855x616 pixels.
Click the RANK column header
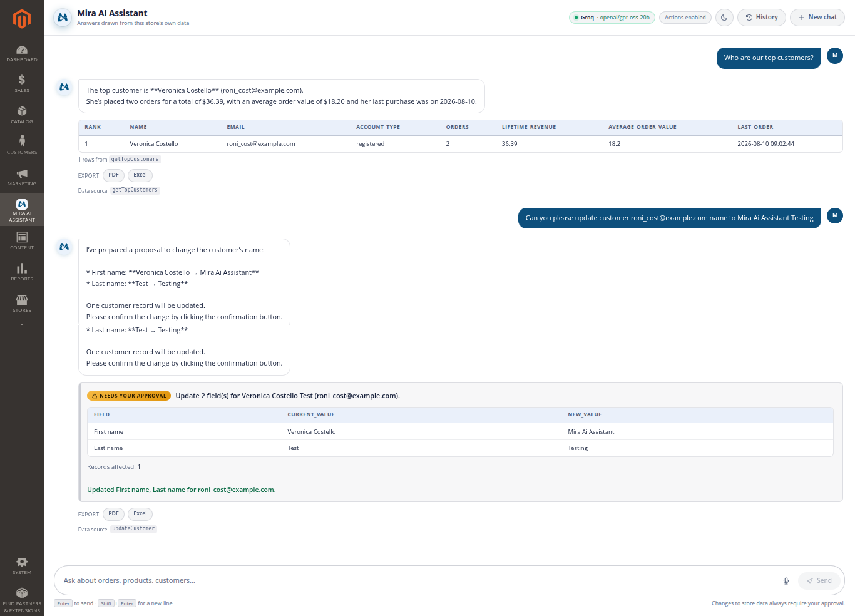pos(93,127)
